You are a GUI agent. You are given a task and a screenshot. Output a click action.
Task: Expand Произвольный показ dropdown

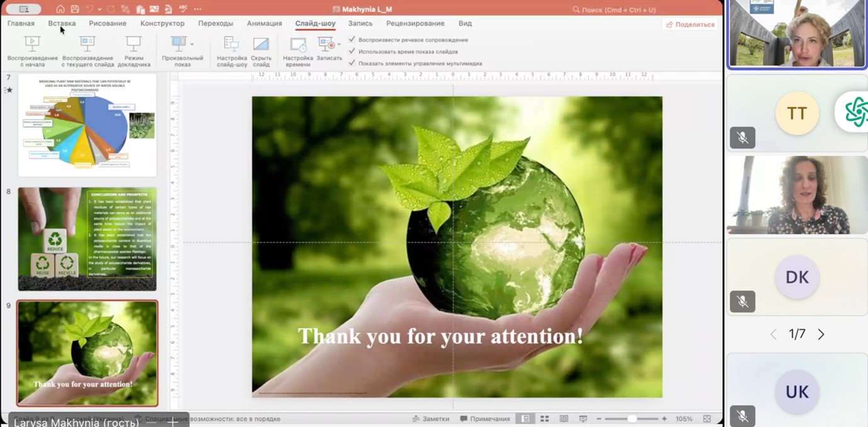tap(192, 44)
